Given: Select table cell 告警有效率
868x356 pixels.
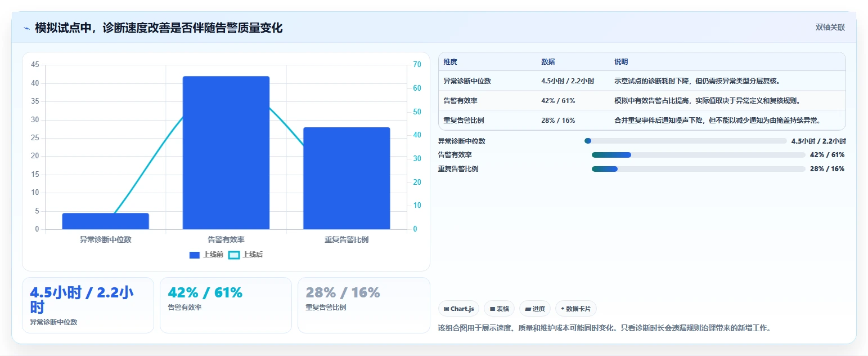Looking at the screenshot, I should pos(460,101).
